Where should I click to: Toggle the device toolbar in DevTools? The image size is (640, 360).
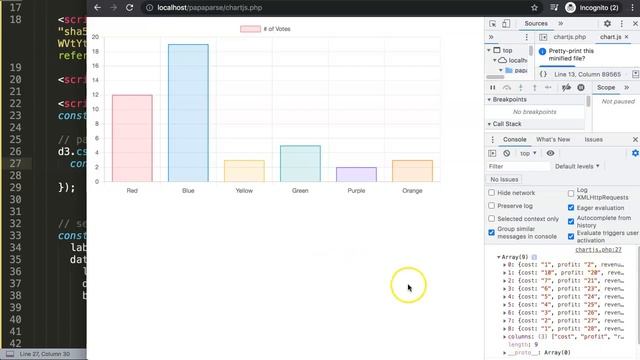[x=506, y=24]
